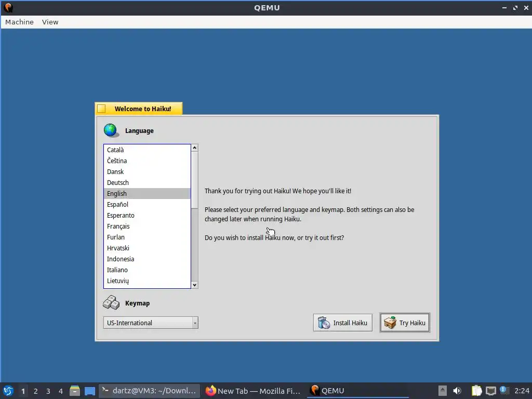Click the QEMU taskbar entry
Image resolution: width=532 pixels, height=399 pixels.
357,391
